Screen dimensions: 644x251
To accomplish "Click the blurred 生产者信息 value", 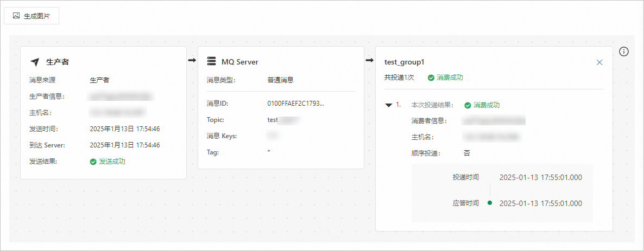I will coord(121,96).
